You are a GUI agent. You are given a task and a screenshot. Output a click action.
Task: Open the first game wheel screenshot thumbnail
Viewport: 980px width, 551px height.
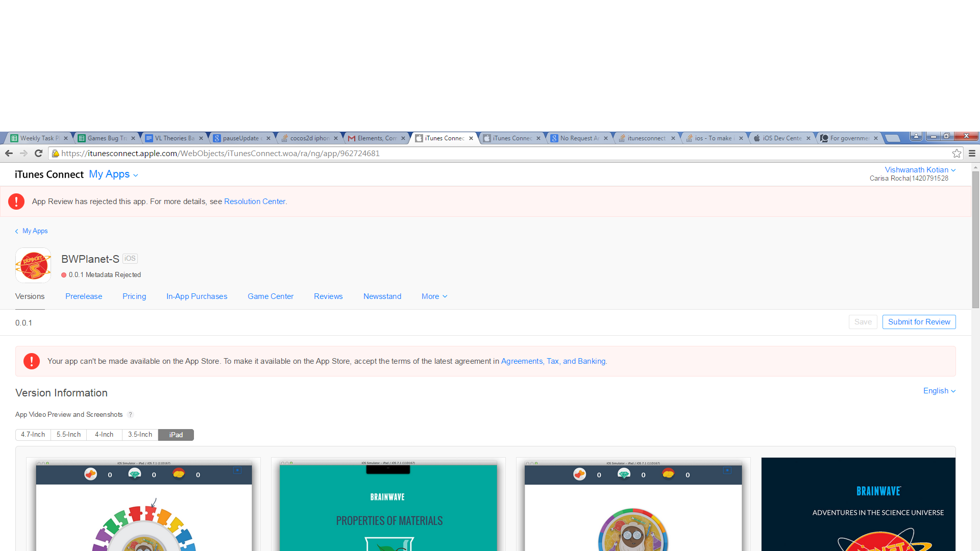click(143, 504)
